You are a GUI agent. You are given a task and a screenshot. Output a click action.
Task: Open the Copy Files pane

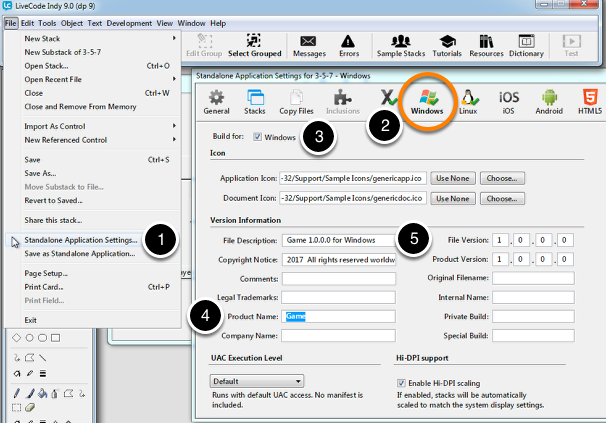(x=296, y=102)
